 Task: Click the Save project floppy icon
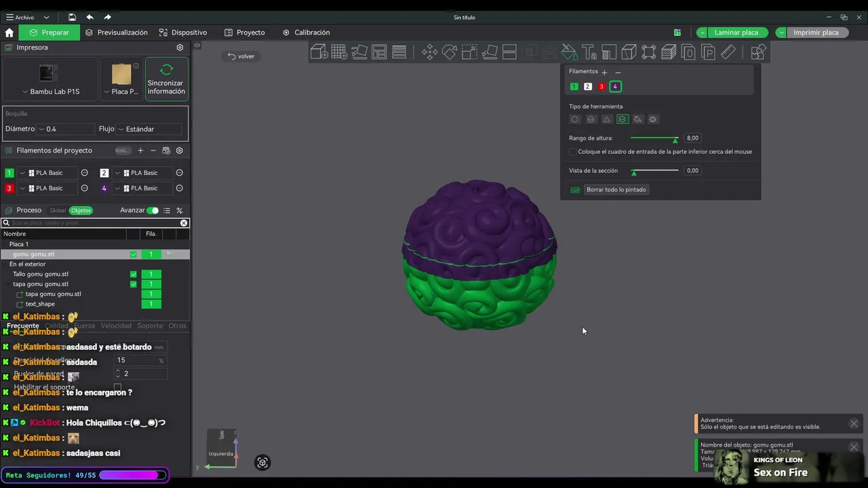[72, 17]
